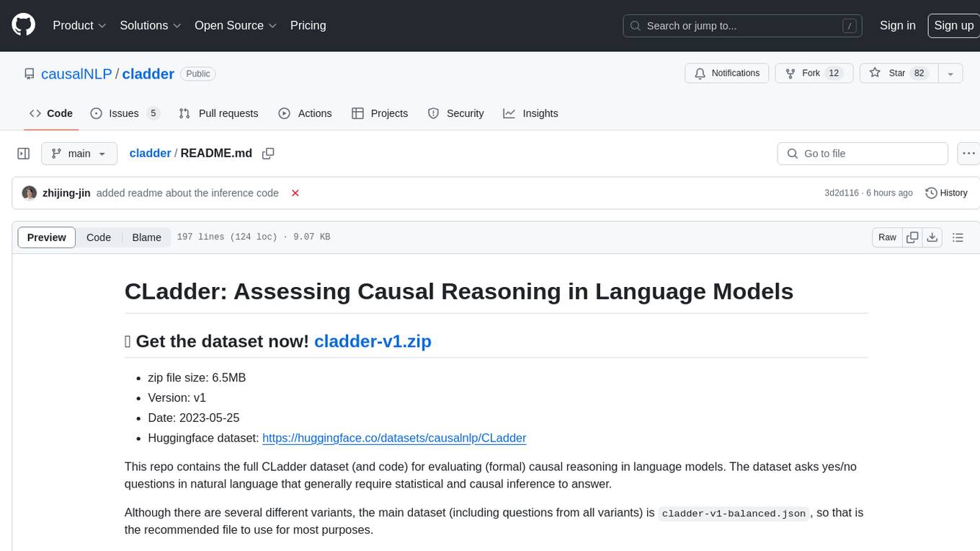Click the 'Version: v1' list item
The height and width of the screenshot is (551, 980).
(x=177, y=397)
